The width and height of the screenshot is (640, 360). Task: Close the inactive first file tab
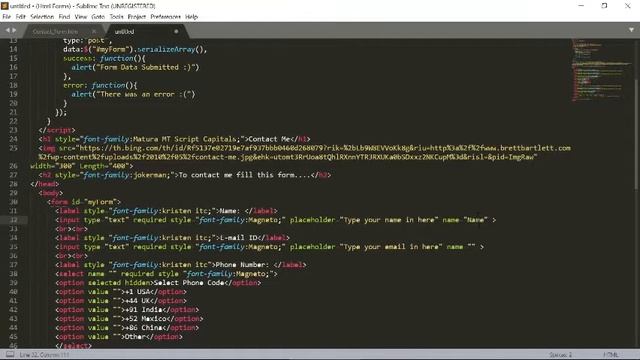click(94, 31)
